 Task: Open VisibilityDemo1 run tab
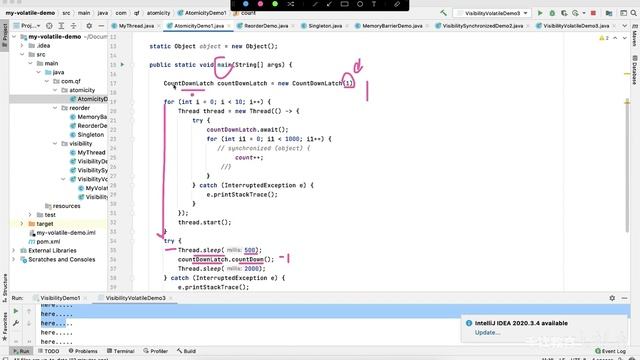point(60,298)
